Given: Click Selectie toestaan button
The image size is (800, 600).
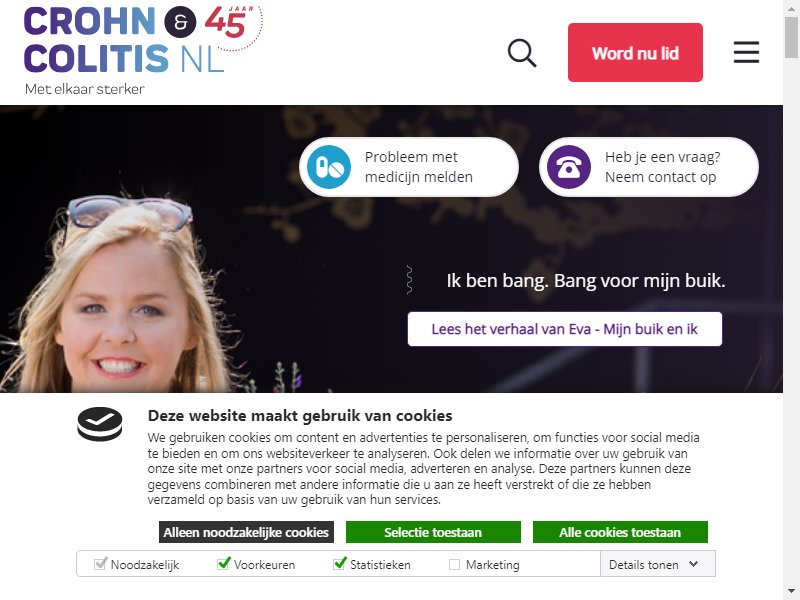Looking at the screenshot, I should coord(433,532).
